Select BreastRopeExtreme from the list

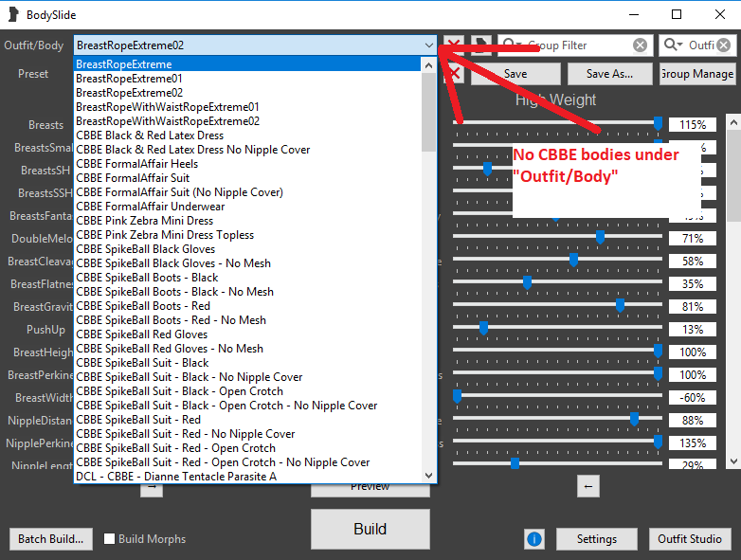point(247,64)
